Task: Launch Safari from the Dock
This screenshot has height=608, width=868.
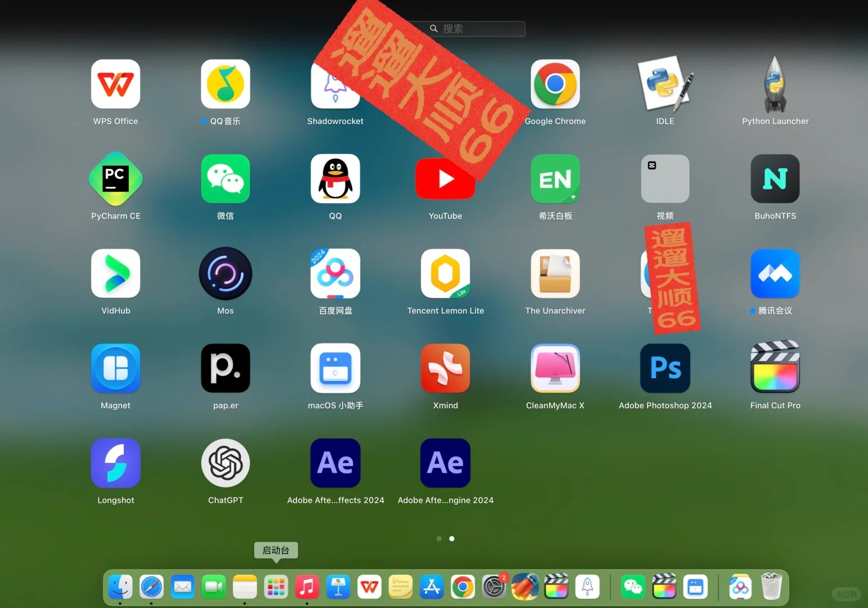Action: click(x=152, y=587)
